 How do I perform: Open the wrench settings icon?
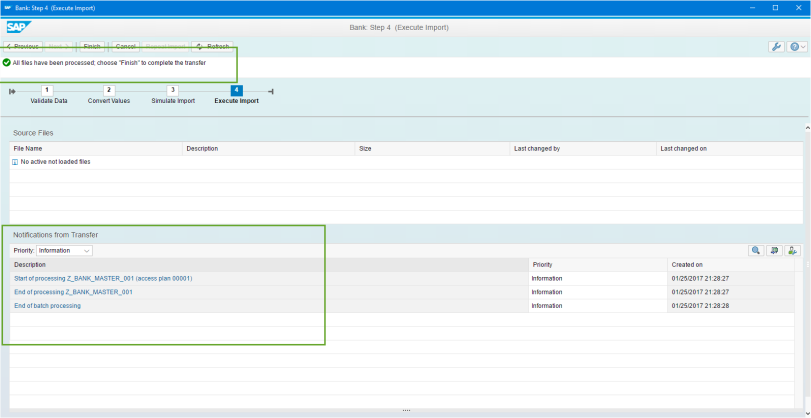pos(776,47)
